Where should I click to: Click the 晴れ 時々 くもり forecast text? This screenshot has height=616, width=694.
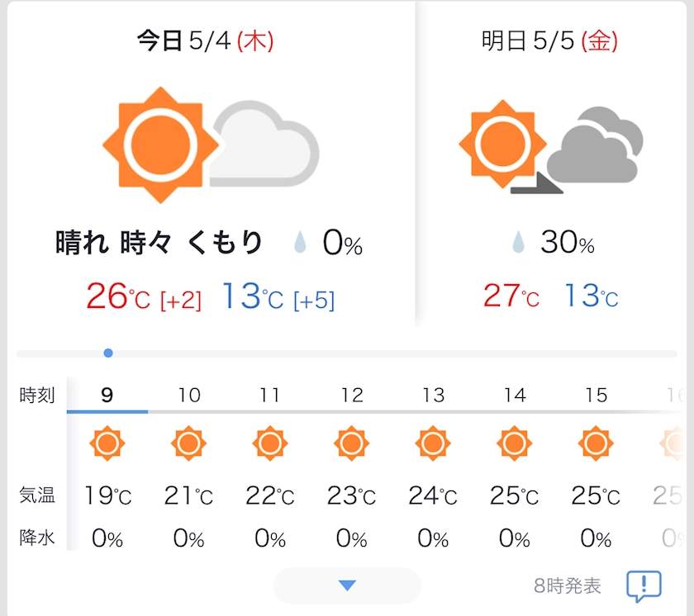click(159, 243)
